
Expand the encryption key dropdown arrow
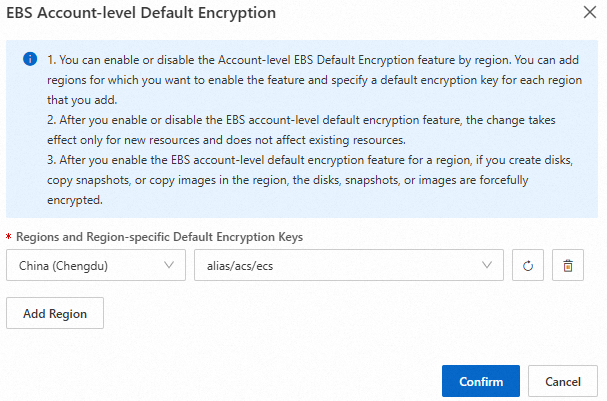(486, 265)
